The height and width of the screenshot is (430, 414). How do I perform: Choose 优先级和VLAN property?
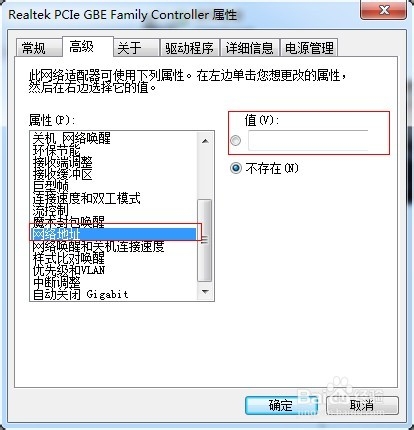point(113,270)
